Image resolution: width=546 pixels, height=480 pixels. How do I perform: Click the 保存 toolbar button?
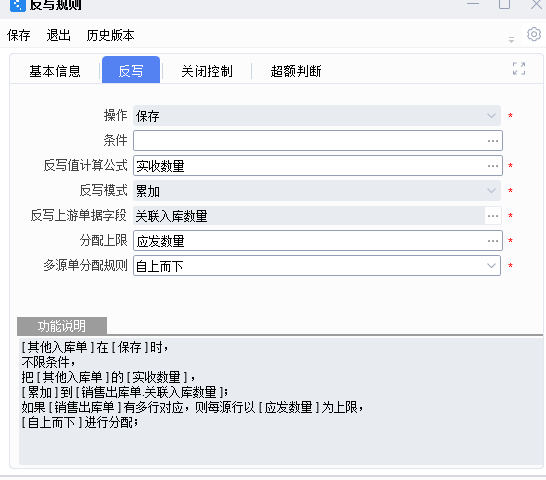tap(19, 35)
